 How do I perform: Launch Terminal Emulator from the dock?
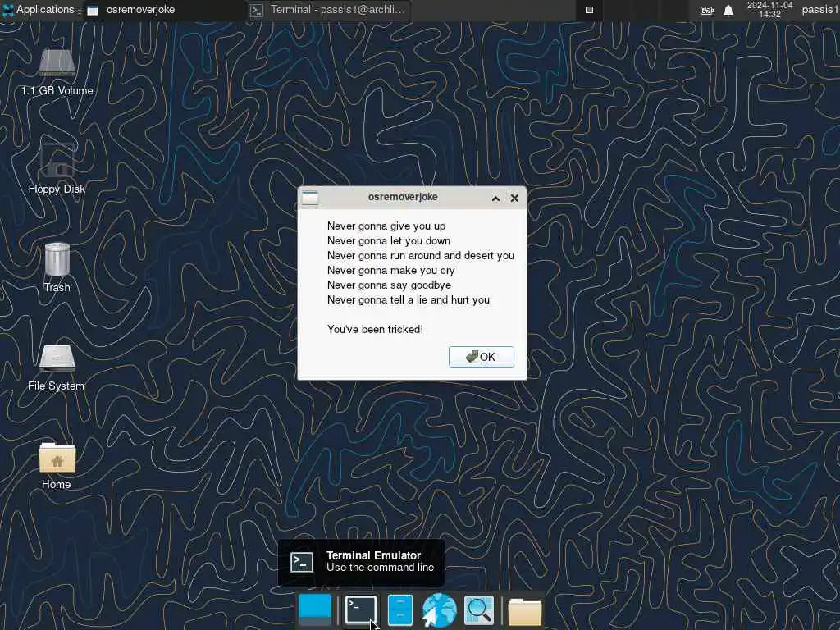coord(361,609)
